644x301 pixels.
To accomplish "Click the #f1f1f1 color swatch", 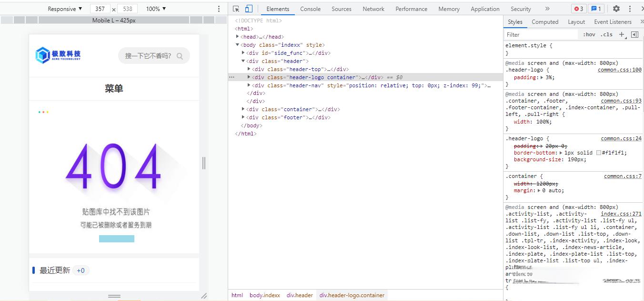I will [599, 153].
